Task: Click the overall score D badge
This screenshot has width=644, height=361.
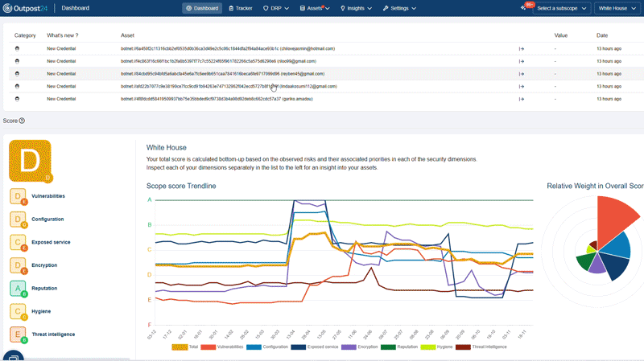Action: coord(30,161)
